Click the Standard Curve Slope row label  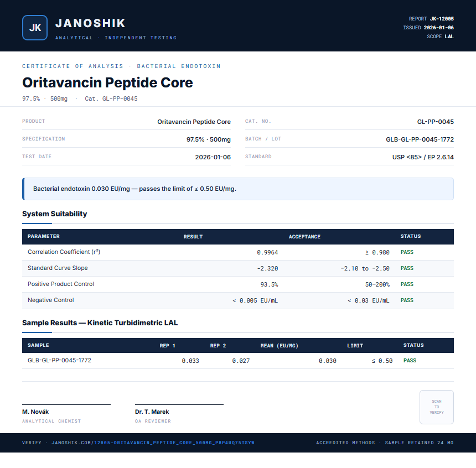pyautogui.click(x=58, y=268)
